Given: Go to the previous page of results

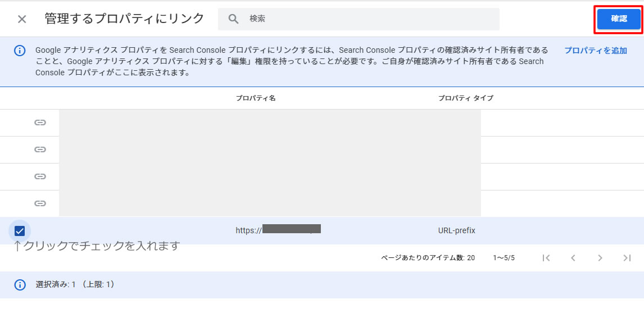Looking at the screenshot, I should [x=573, y=258].
